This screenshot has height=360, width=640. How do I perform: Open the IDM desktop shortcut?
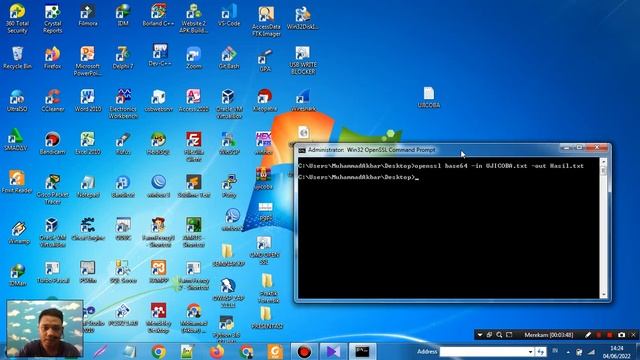[123, 16]
